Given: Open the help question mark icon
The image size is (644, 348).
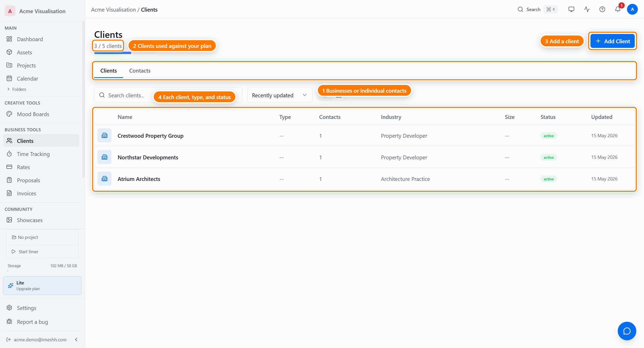Looking at the screenshot, I should coord(602,10).
